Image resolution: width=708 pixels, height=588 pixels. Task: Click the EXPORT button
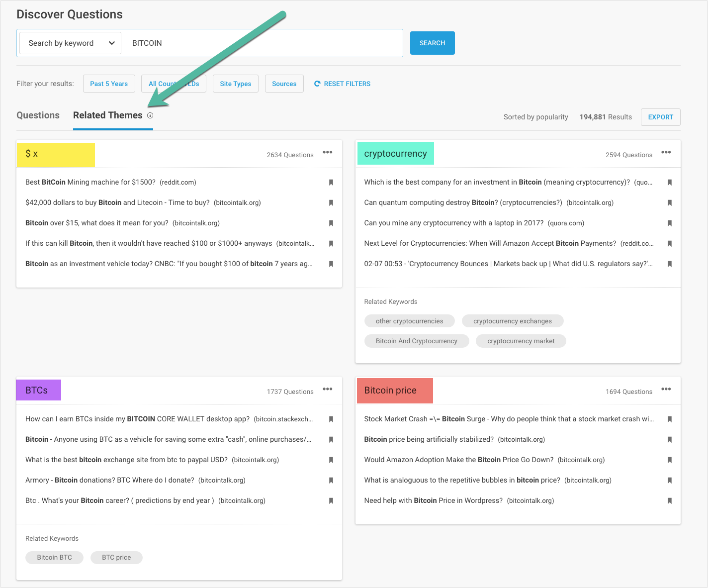660,117
